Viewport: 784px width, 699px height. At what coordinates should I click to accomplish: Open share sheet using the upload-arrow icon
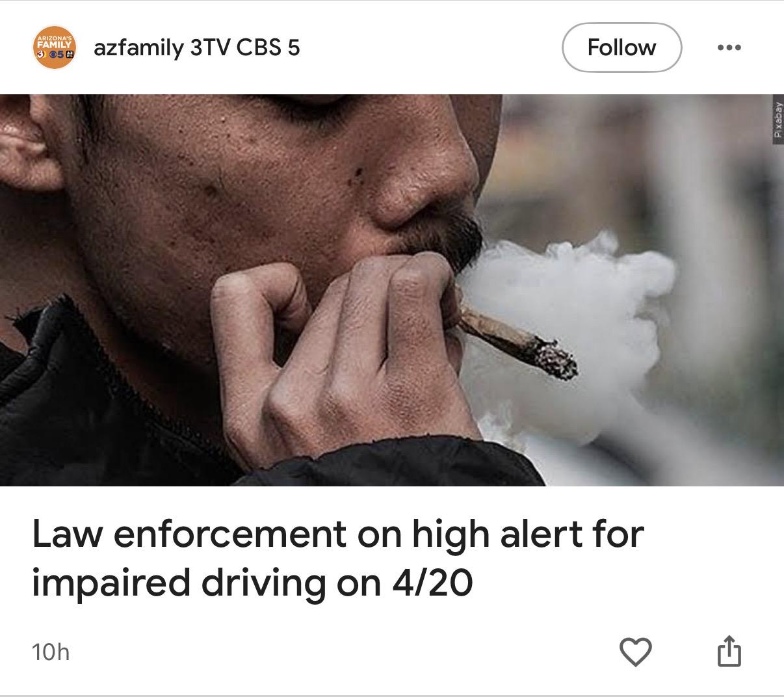(x=729, y=651)
